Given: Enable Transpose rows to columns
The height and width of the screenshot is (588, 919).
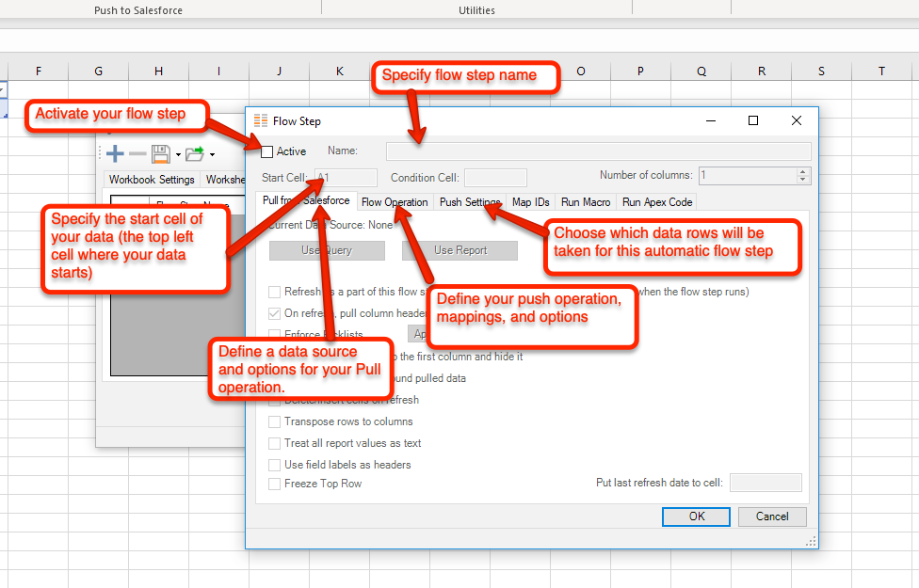Looking at the screenshot, I should click(x=274, y=421).
